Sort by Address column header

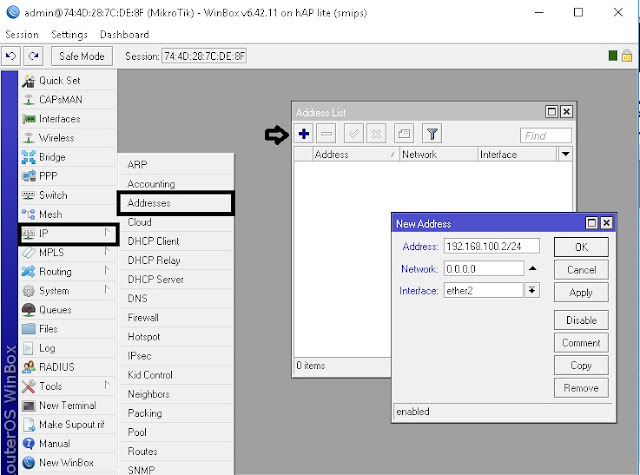(x=355, y=154)
